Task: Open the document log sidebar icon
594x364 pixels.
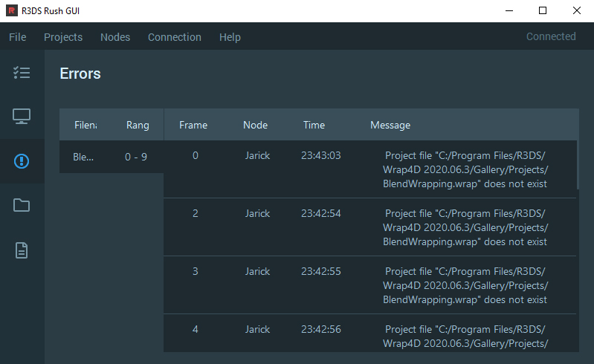Action: coord(22,250)
